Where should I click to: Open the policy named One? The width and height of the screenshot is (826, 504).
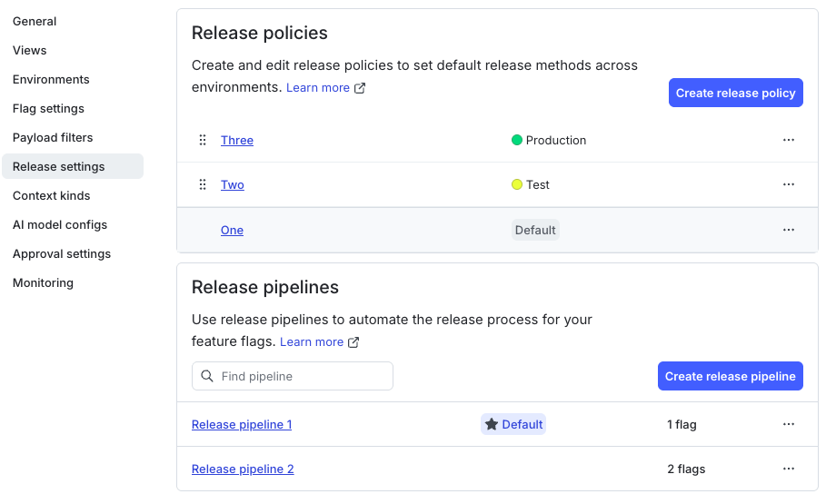(x=232, y=230)
